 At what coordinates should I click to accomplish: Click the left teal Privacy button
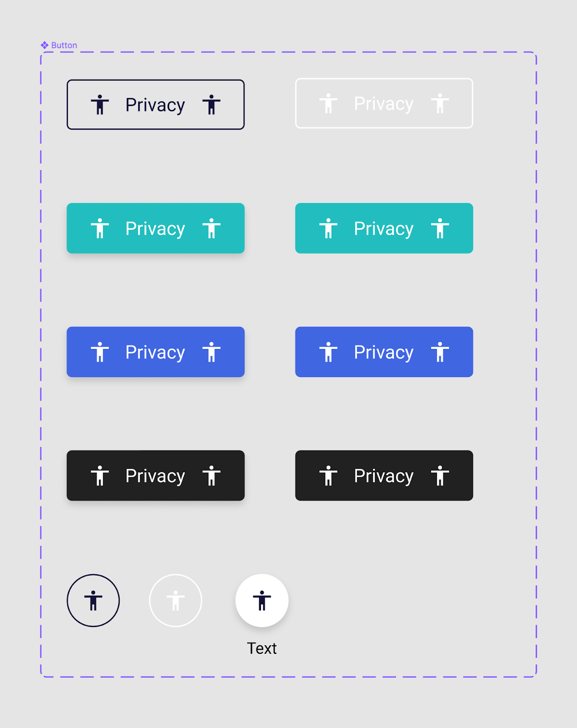coord(156,228)
